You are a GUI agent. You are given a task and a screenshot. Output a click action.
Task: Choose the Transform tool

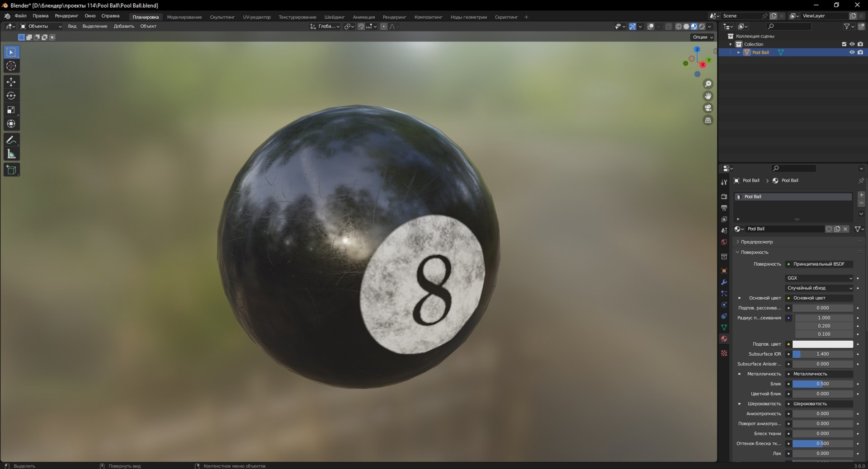[11, 124]
